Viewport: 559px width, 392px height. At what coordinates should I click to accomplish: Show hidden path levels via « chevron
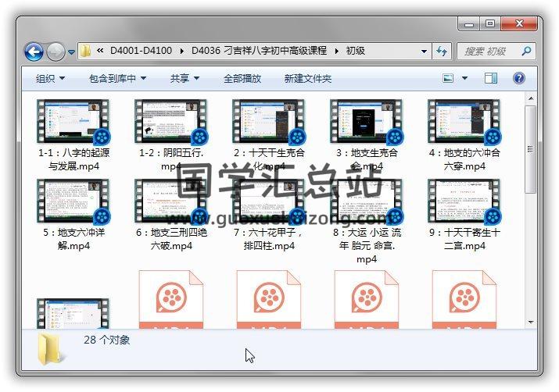(x=100, y=51)
